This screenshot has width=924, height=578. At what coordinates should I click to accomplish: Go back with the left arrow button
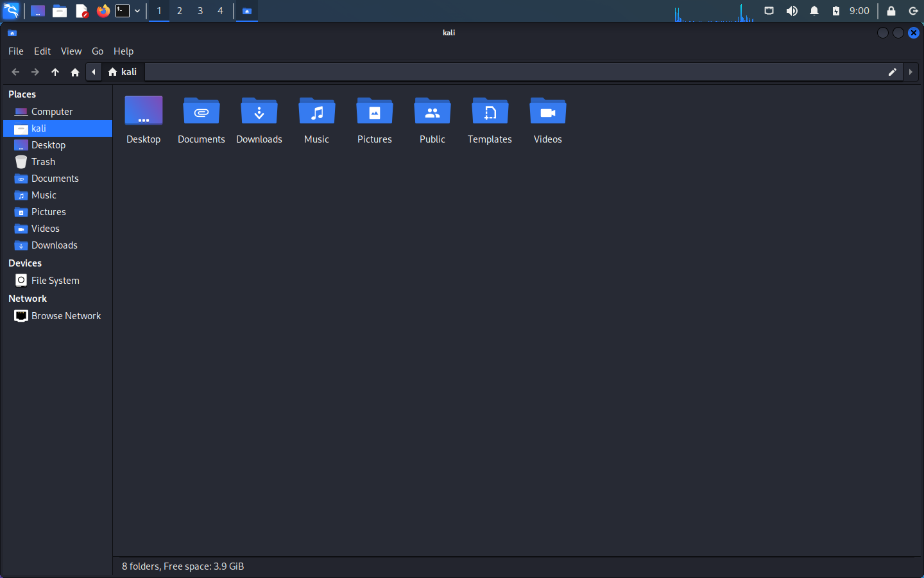(x=15, y=72)
